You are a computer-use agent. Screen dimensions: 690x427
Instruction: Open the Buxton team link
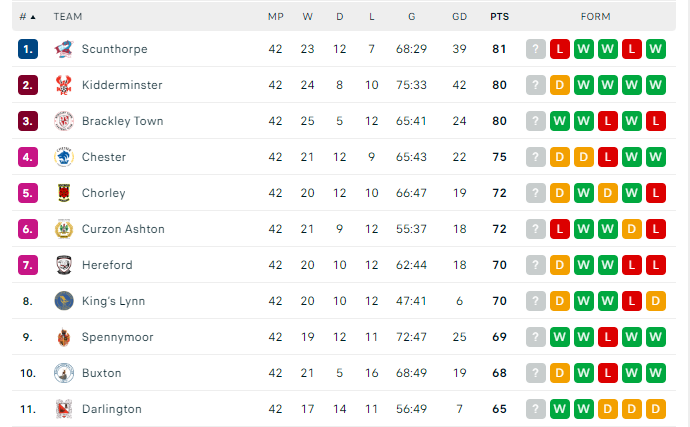click(x=102, y=373)
